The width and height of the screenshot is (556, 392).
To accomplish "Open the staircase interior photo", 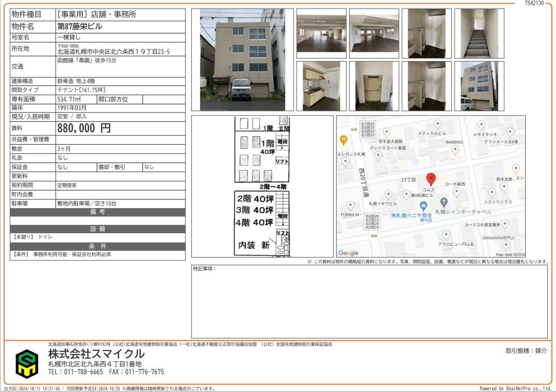I will point(479,34).
